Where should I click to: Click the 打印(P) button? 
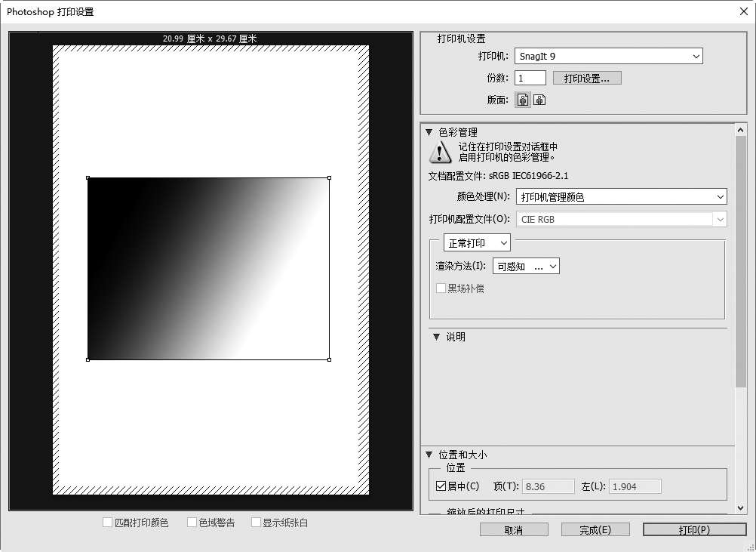[x=694, y=530]
